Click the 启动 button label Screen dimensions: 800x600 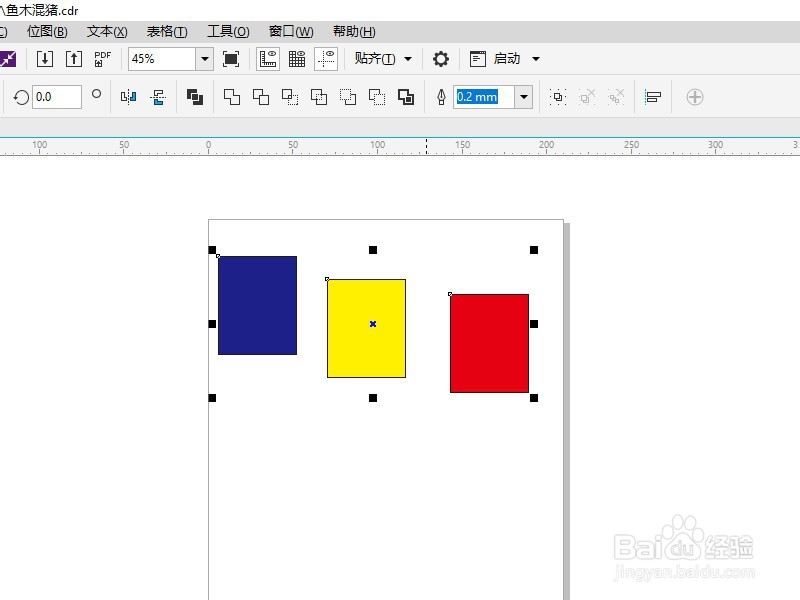tap(507, 59)
